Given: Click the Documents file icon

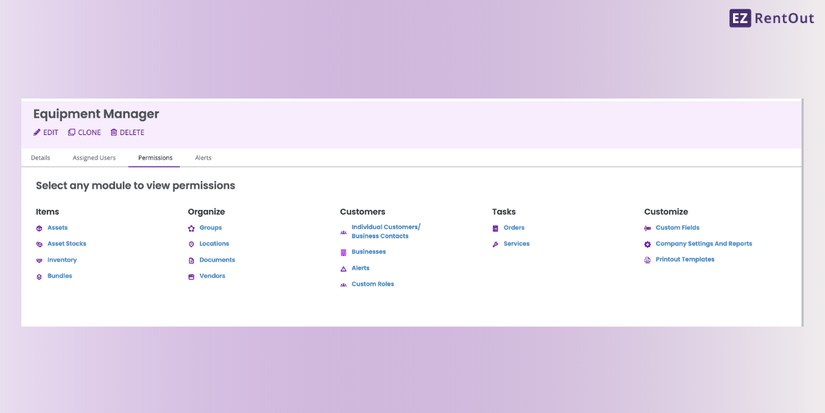Looking at the screenshot, I should click(x=191, y=260).
